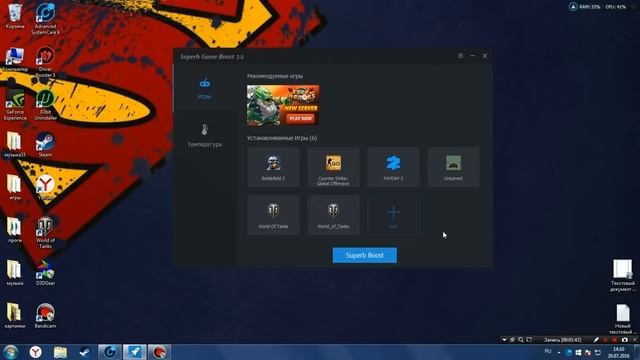Image resolution: width=640 pixels, height=360 pixels.
Task: Click the magnifier icon on the Bandicam bar
Action: coord(520,340)
